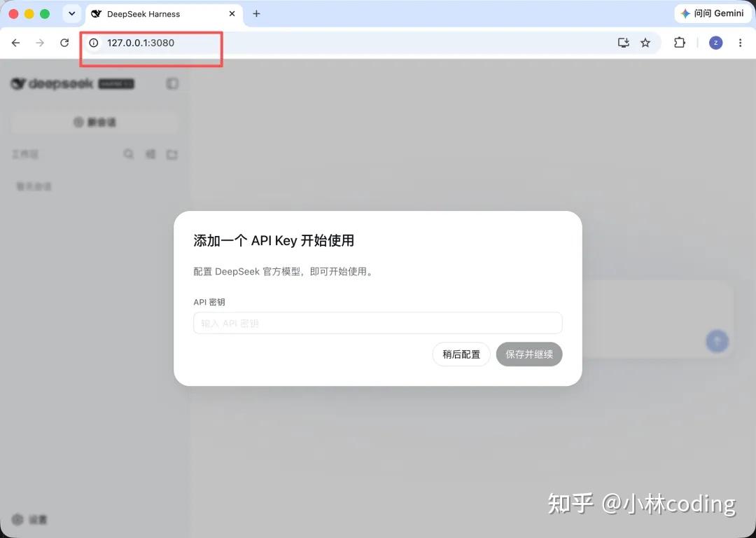Bookmark this page with the star icon
756x538 pixels.
point(645,43)
